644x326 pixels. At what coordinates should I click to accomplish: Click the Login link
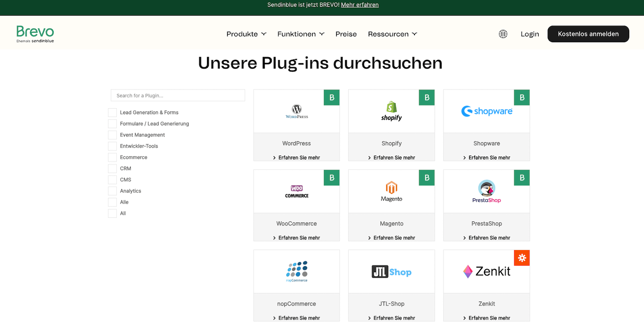[530, 34]
